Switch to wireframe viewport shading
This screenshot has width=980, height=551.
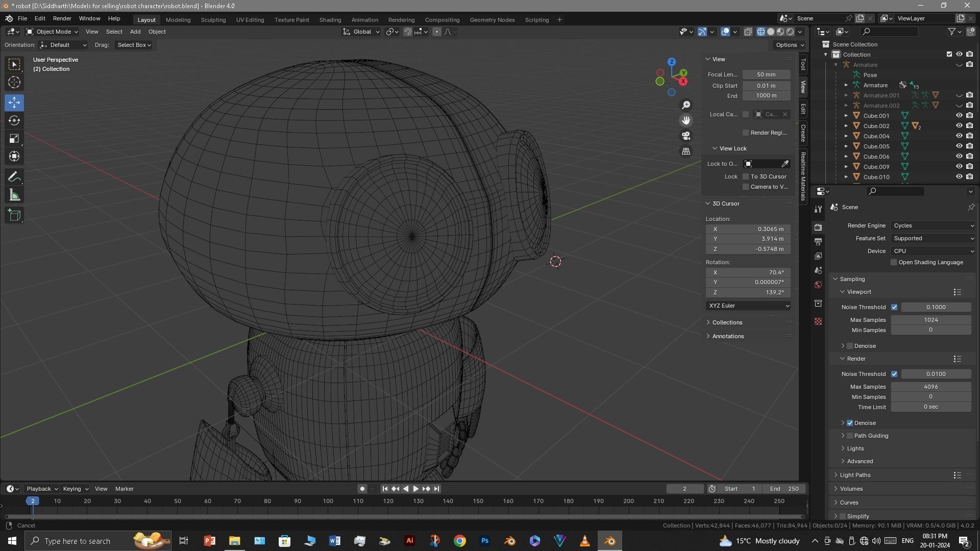tap(761, 32)
